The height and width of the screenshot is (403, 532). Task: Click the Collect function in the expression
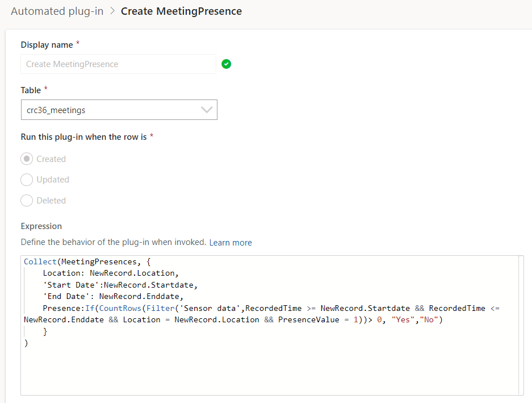tap(40, 261)
